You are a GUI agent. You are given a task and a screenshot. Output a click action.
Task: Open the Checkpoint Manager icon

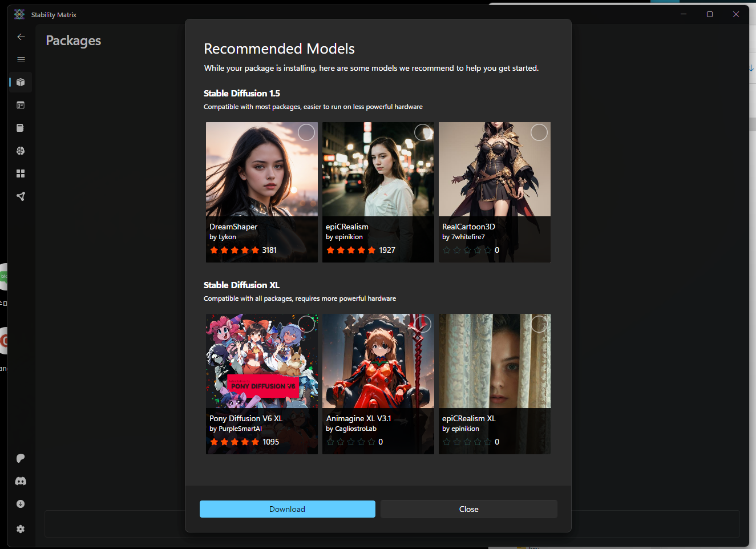point(21,128)
